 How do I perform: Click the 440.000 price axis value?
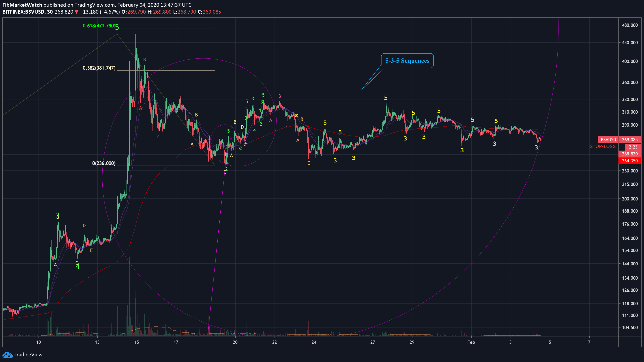coord(630,43)
